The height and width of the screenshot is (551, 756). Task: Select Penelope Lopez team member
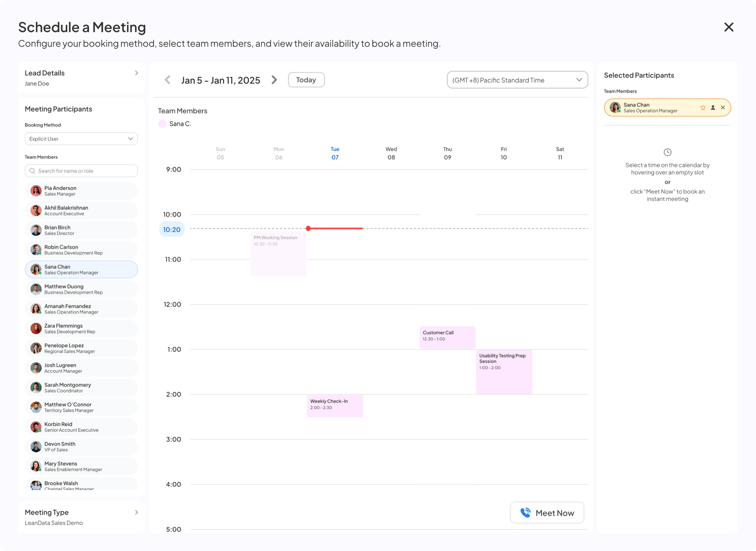tap(81, 348)
